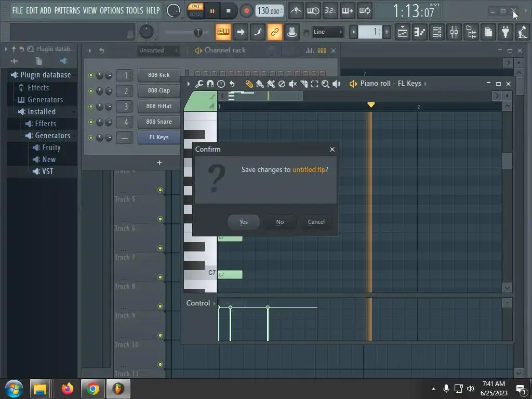Screen dimensions: 532x399
Task: Open the plugin picker plug icon
Action: pos(506,32)
